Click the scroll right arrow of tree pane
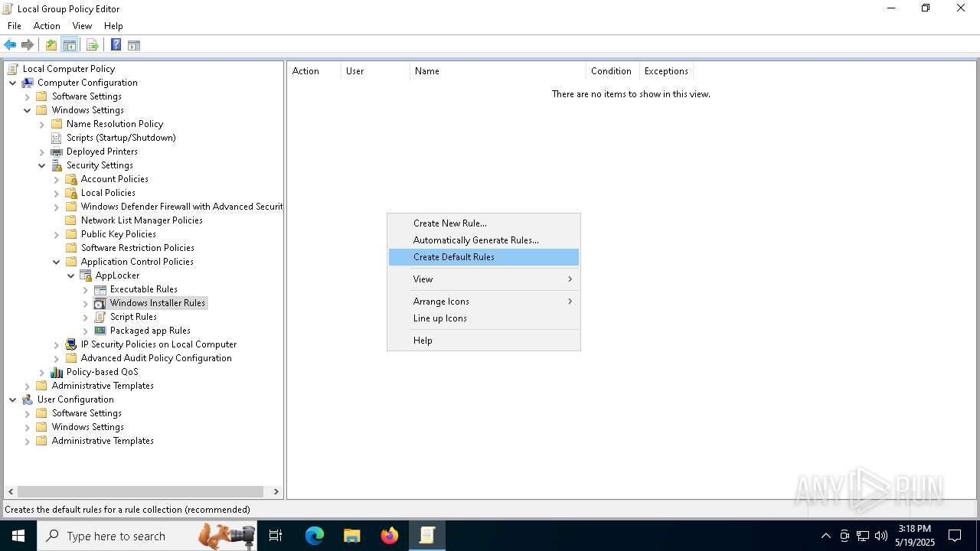This screenshot has height=551, width=980. click(x=276, y=491)
